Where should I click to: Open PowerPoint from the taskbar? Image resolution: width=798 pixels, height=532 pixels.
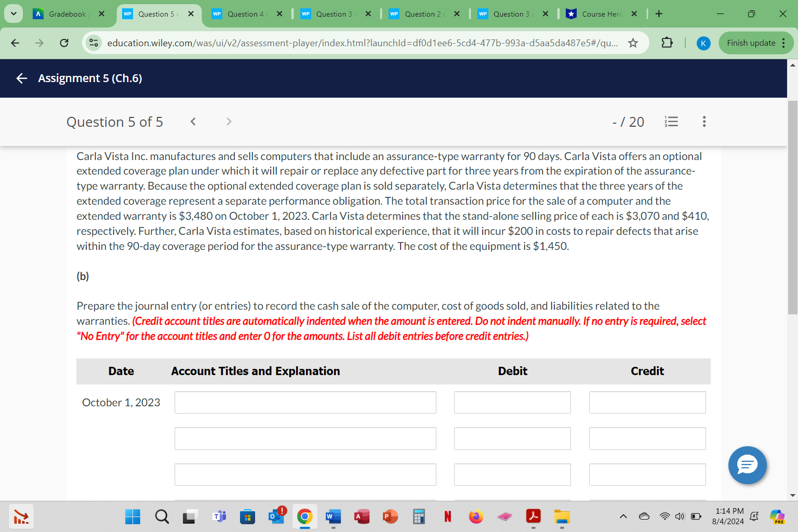click(x=390, y=517)
